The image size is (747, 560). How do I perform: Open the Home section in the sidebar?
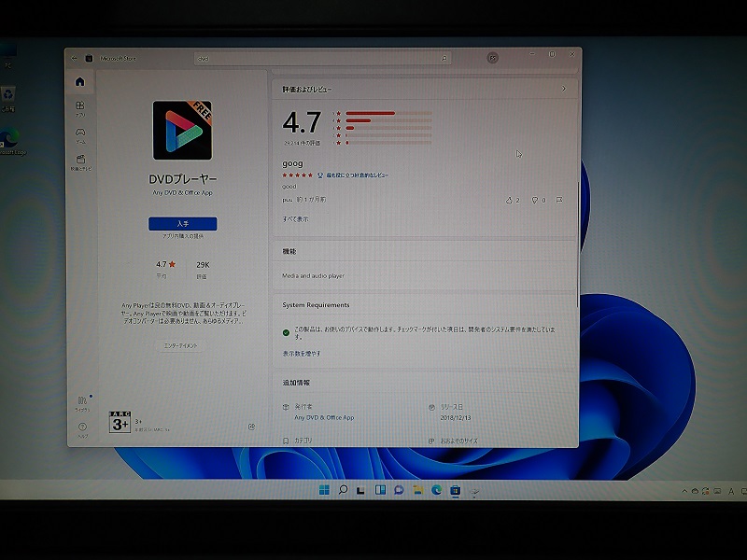(80, 82)
